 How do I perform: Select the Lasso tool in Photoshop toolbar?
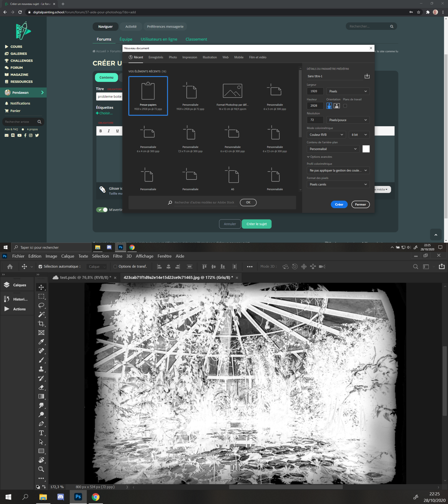[x=41, y=305]
